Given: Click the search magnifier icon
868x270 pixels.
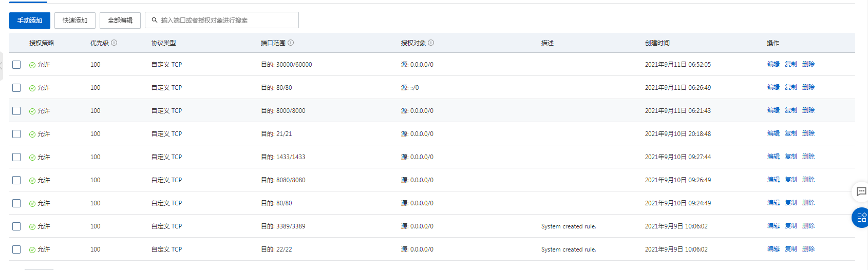Looking at the screenshot, I should pos(155,21).
